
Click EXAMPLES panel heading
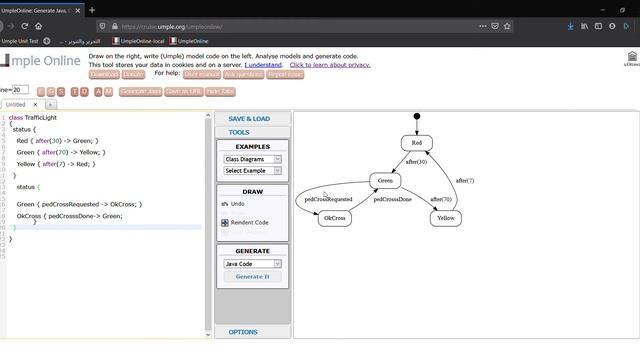253,147
